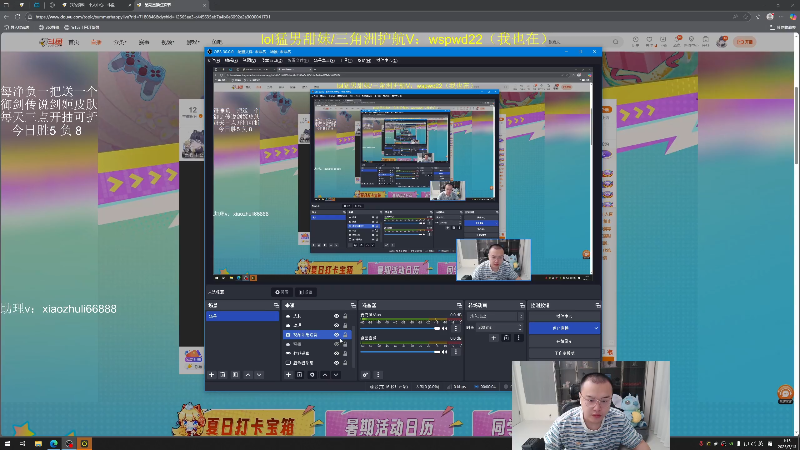Click the top button in OBS Controls
This screenshot has height=450, width=800.
tap(564, 316)
